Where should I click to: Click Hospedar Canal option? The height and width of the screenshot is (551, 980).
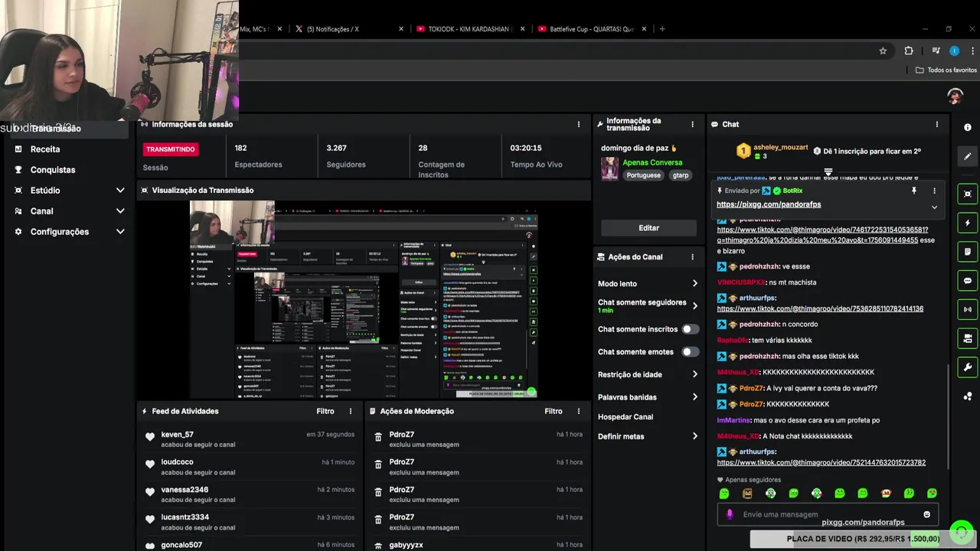point(626,417)
